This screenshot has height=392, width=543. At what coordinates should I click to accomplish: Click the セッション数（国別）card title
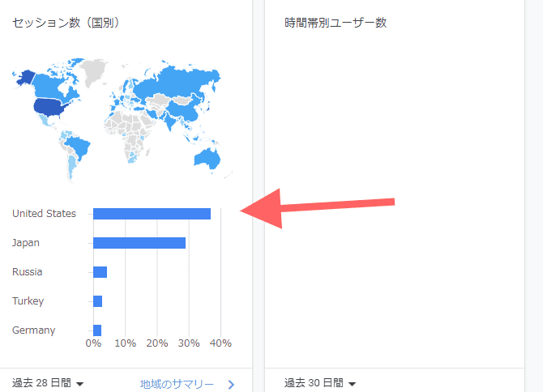pyautogui.click(x=66, y=23)
